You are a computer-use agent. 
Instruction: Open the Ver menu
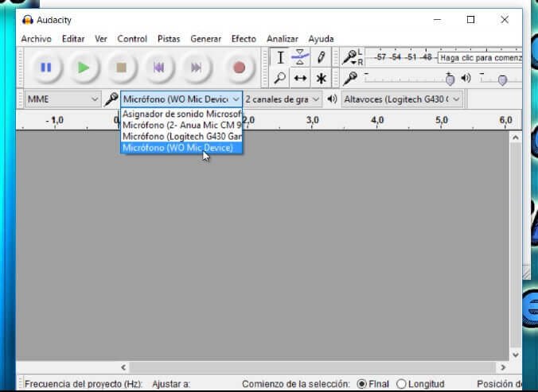pyautogui.click(x=101, y=39)
